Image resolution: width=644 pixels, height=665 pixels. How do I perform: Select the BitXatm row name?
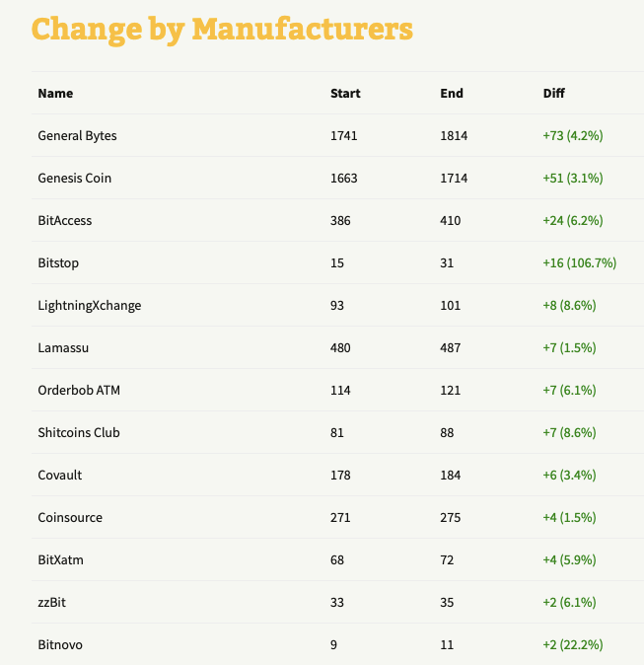[60, 560]
